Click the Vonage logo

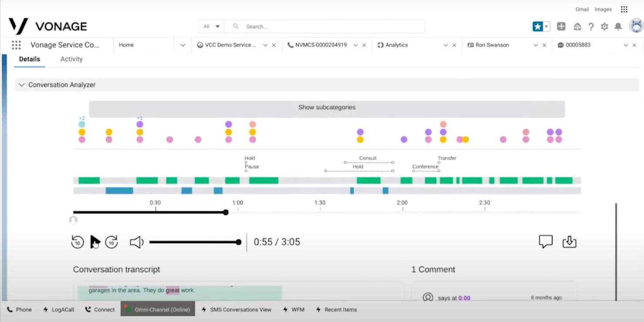(x=48, y=27)
